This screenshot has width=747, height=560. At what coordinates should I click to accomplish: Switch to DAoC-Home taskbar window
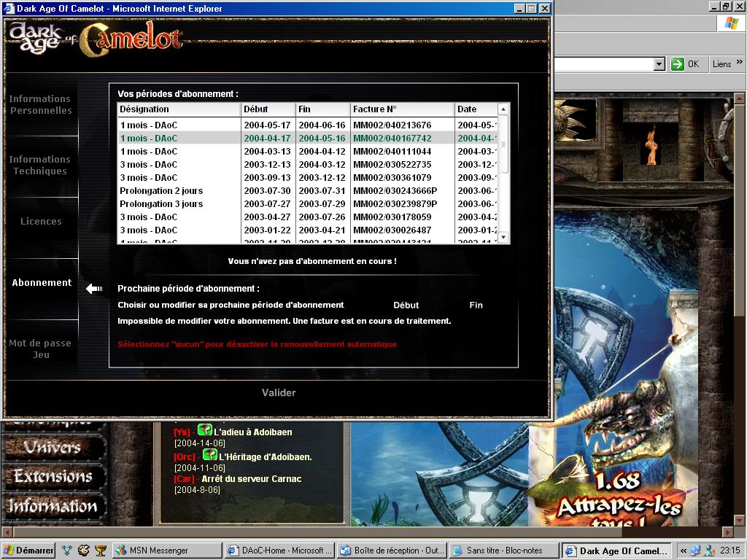(x=279, y=551)
